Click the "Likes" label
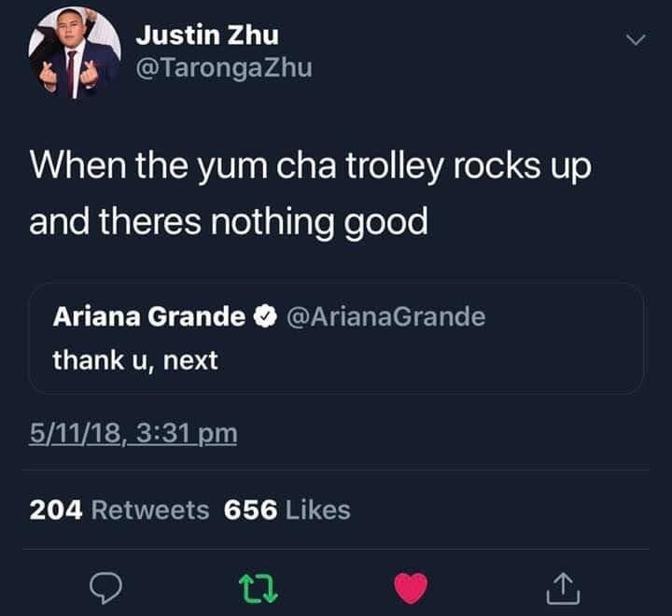The width and height of the screenshot is (672, 616). click(x=317, y=510)
